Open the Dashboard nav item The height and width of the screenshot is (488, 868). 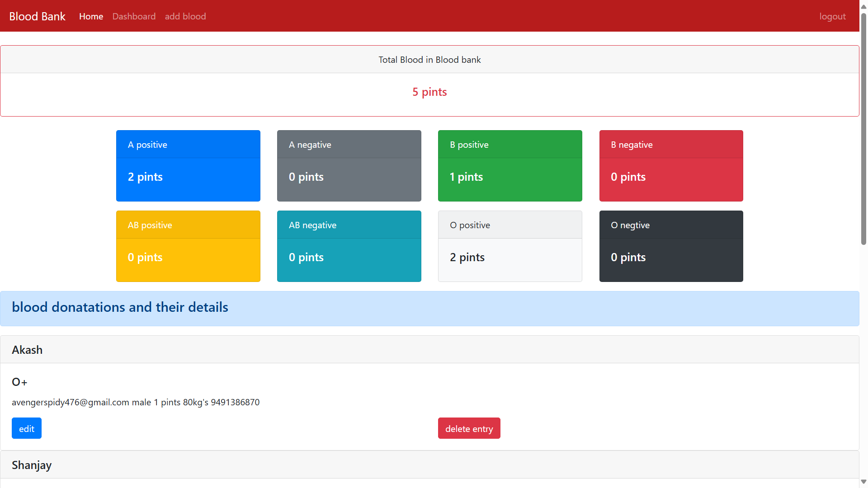pyautogui.click(x=134, y=16)
